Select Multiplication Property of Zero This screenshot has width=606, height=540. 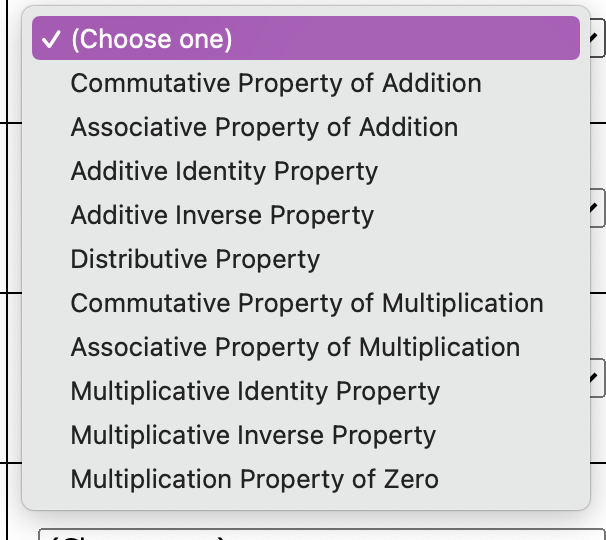306,480
